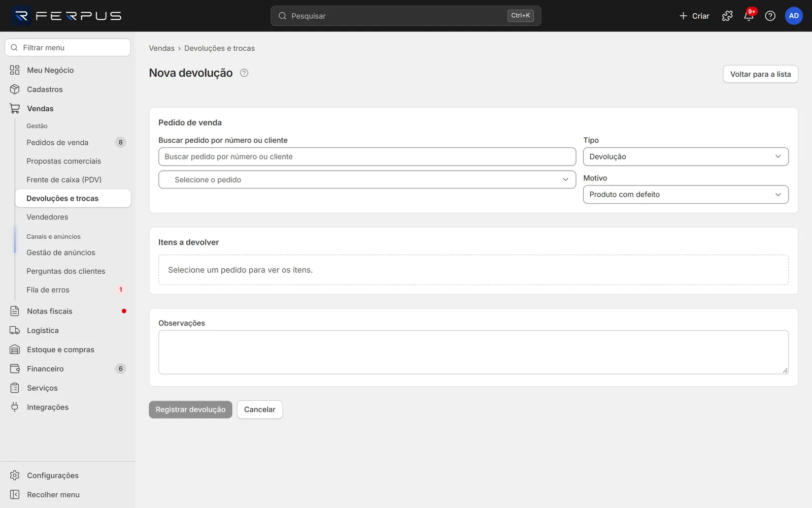Click the Ferpus logo
The height and width of the screenshot is (508, 812).
(x=67, y=16)
